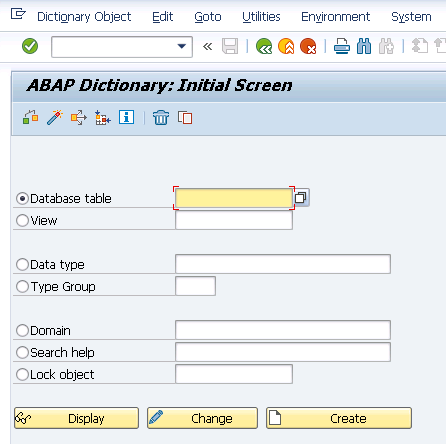Select the Search help radio button
Viewport: 446px width, 444px height.
22,353
